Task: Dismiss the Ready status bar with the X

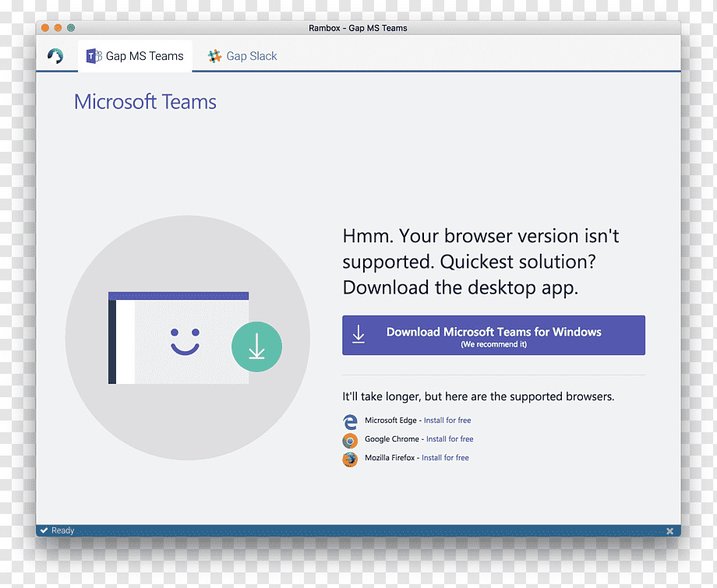Action: tap(669, 531)
